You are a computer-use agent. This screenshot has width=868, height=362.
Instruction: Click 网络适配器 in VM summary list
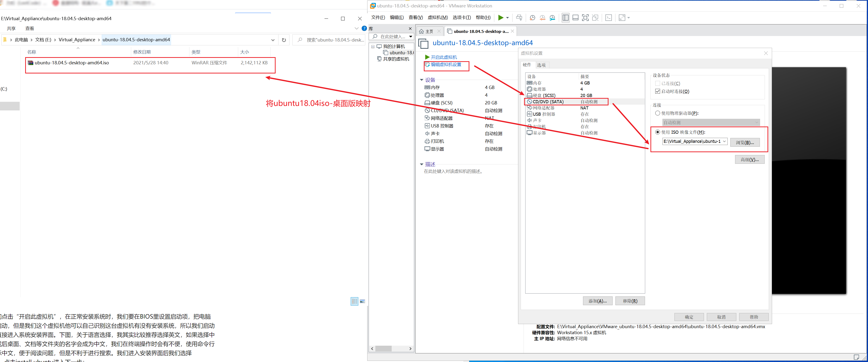tap(439, 118)
